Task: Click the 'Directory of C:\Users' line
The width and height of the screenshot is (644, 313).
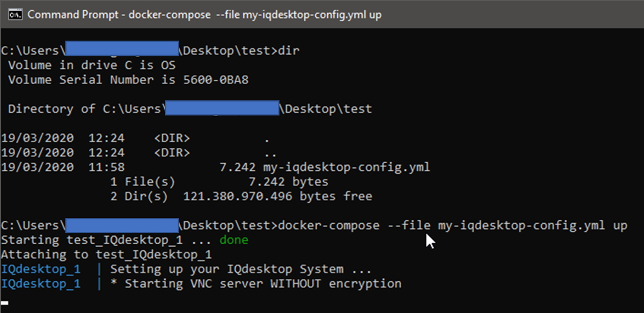Action: pos(190,109)
